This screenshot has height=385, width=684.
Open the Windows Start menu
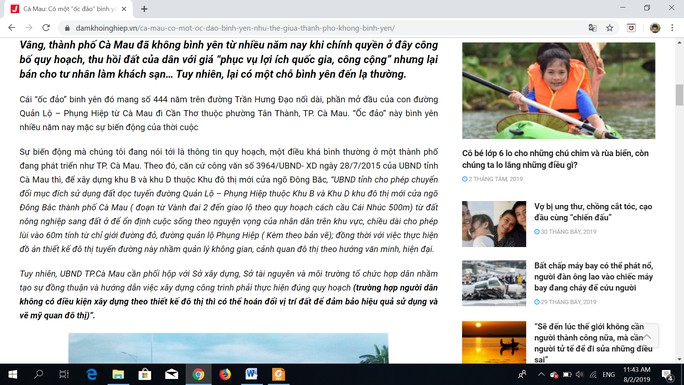click(13, 374)
